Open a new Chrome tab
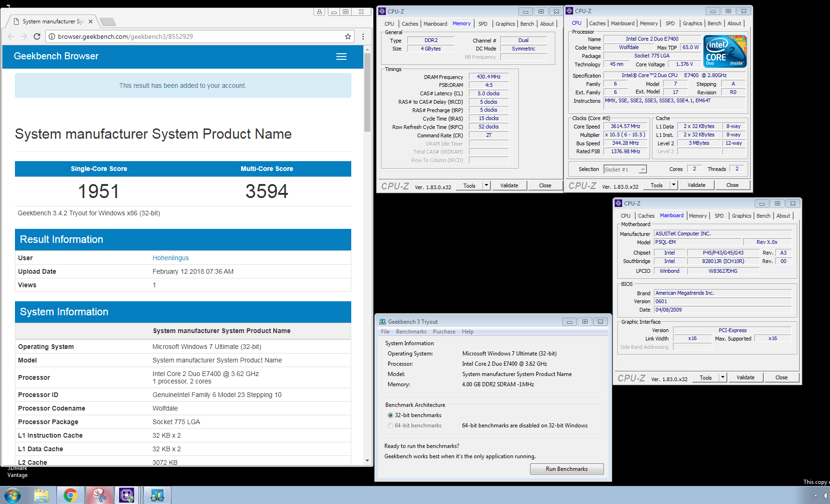This screenshot has width=830, height=504. [107, 21]
